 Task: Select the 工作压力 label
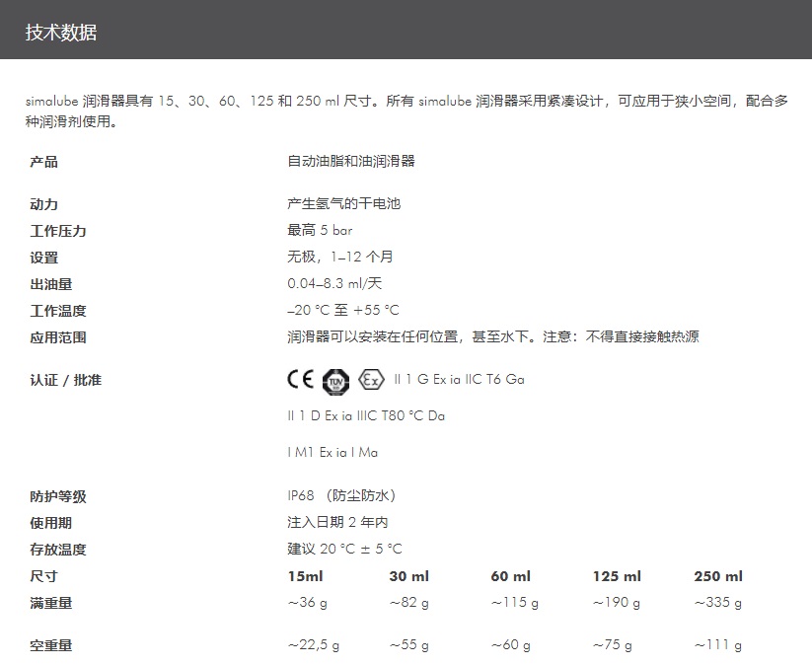coord(58,231)
